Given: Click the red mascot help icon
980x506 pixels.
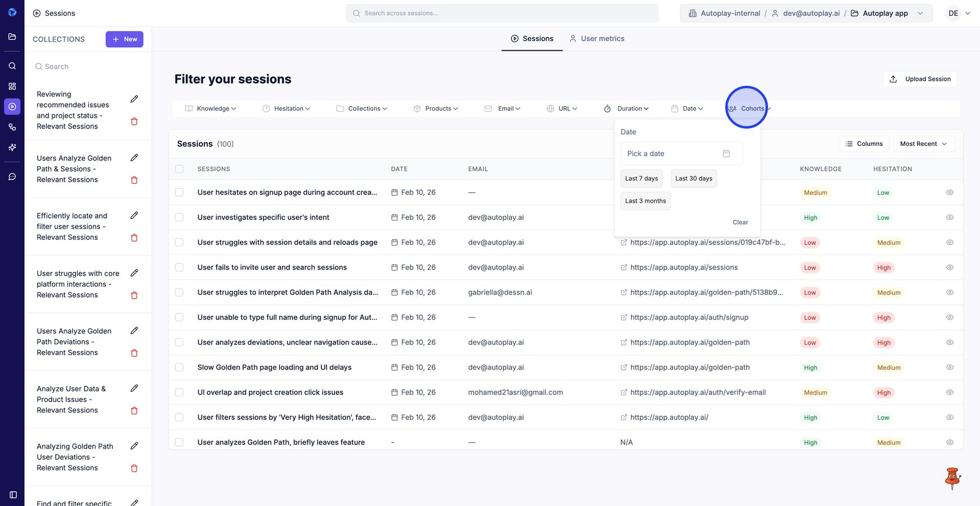Looking at the screenshot, I should click(x=952, y=478).
